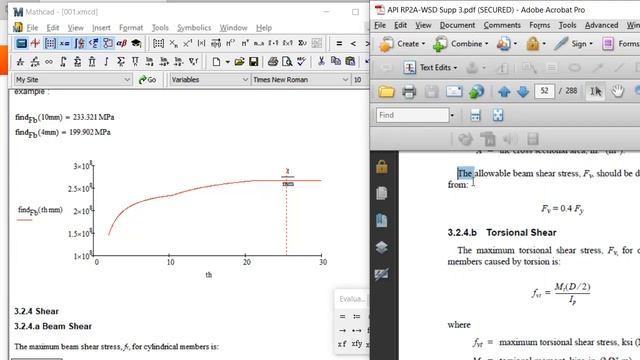The width and height of the screenshot is (640, 360).
Task: Insert the indefinite integral operator
Action: [x=106, y=62]
